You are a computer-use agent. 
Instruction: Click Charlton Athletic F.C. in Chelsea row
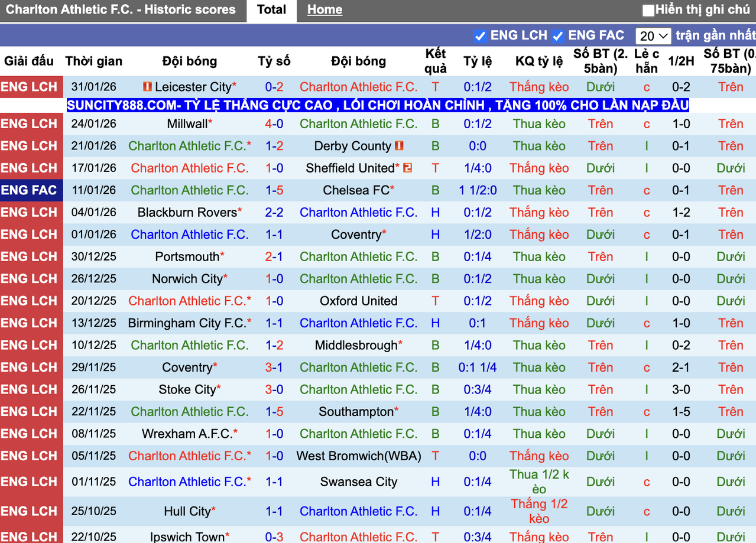coord(190,190)
